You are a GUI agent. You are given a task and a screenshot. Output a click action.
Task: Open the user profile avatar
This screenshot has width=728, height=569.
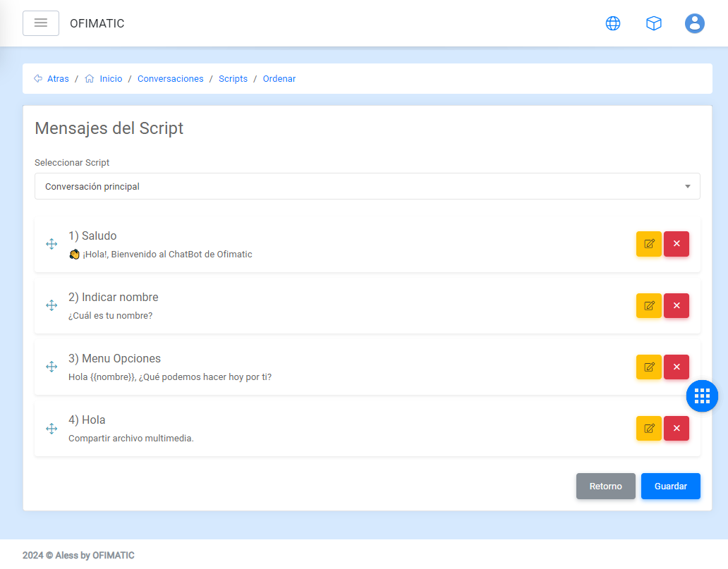[x=695, y=23]
